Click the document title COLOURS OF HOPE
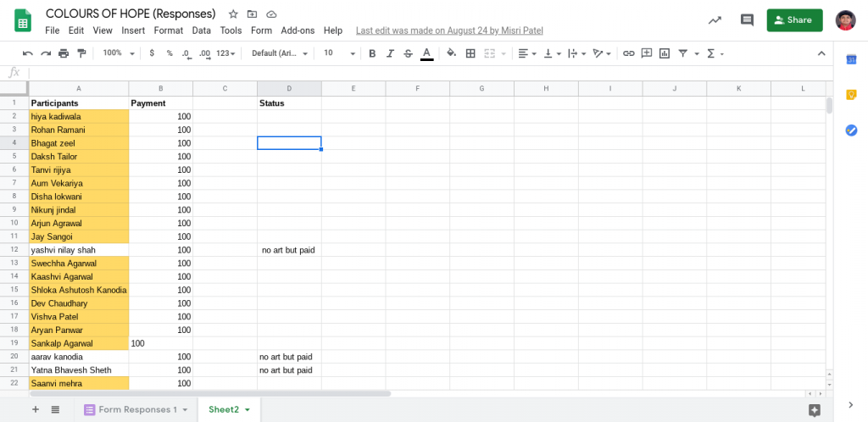This screenshot has width=868, height=422. point(131,14)
